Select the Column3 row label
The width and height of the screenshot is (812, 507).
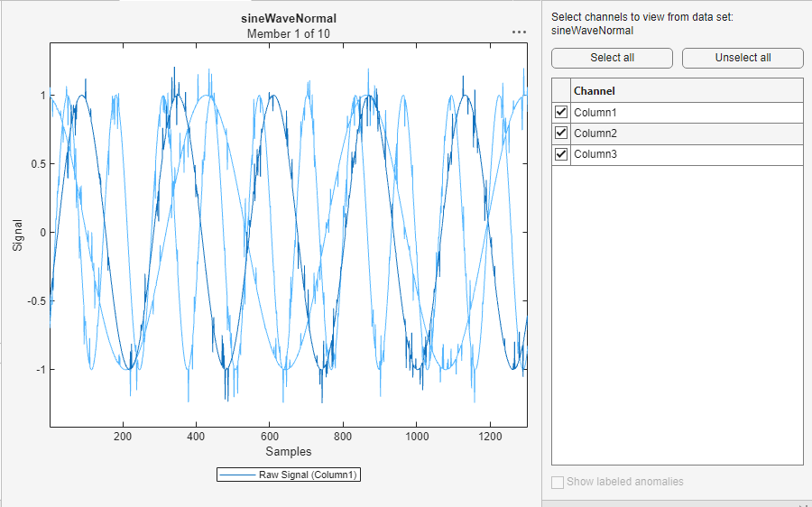(595, 154)
